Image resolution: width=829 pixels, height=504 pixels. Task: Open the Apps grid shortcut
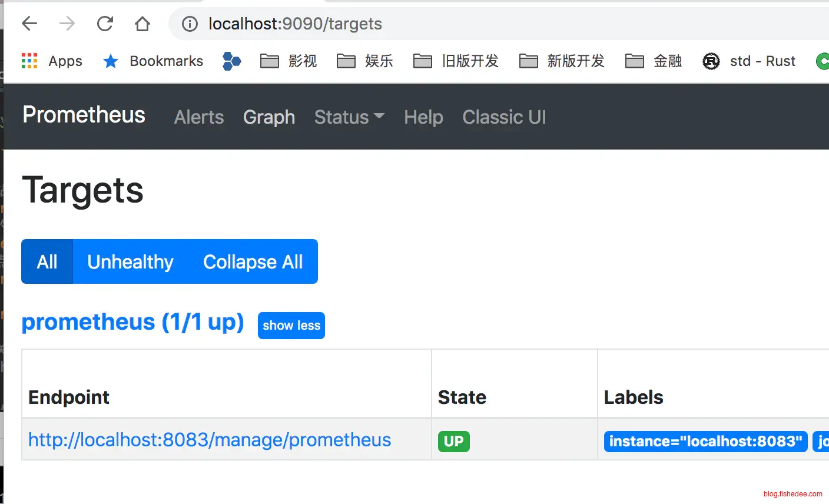click(52, 61)
